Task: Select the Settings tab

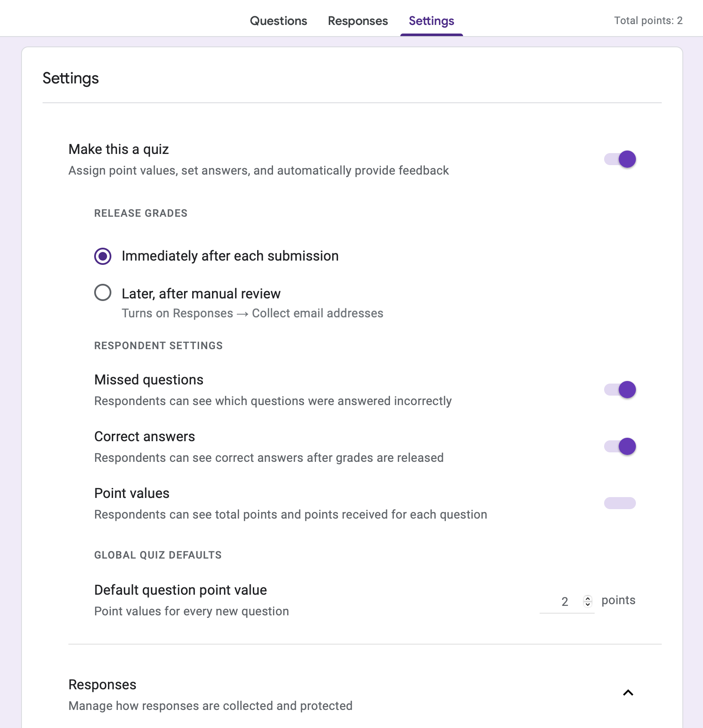Action: [431, 21]
